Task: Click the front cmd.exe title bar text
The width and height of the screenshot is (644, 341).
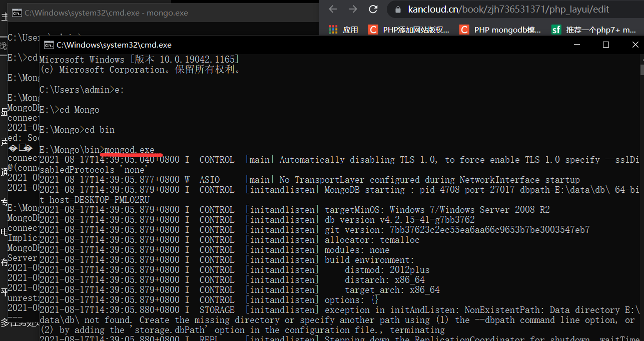Action: (x=114, y=45)
